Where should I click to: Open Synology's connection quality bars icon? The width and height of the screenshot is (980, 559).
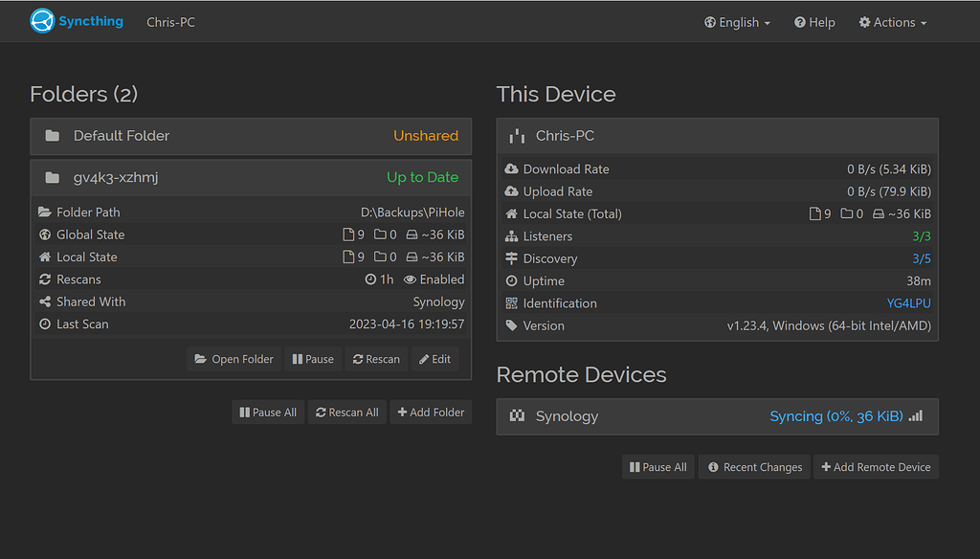click(x=915, y=416)
